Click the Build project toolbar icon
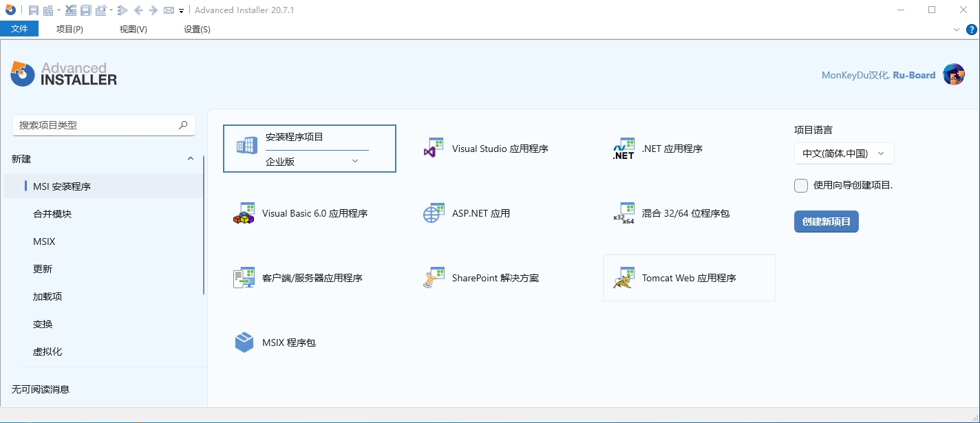Screen dimensions: 980x423 coord(48,10)
